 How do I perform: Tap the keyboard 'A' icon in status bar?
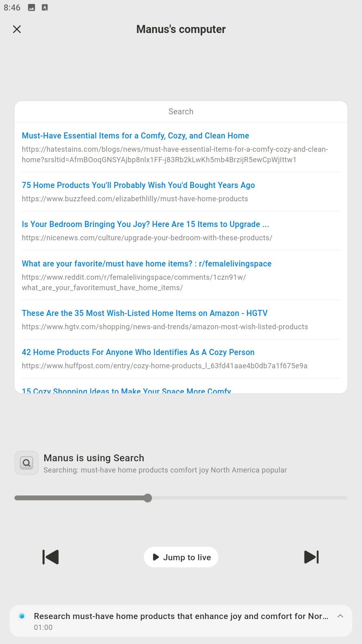45,7
